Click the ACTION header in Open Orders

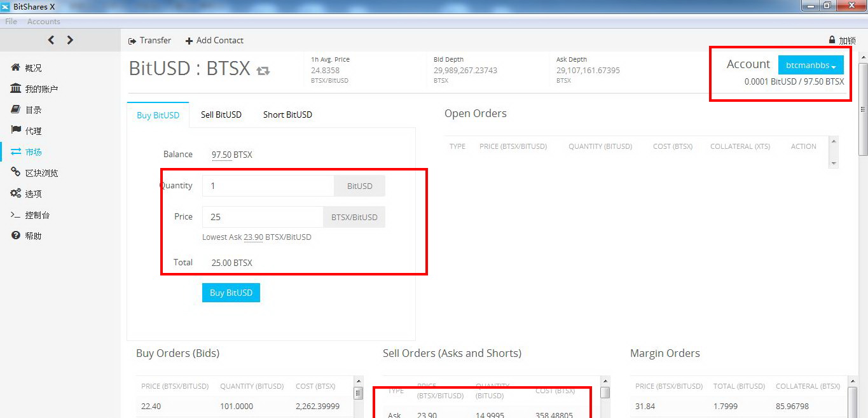804,146
